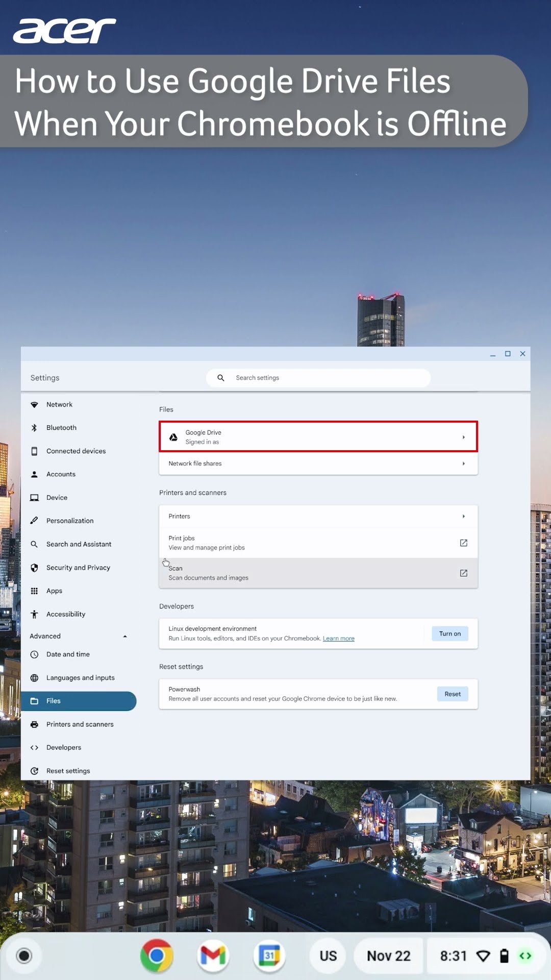Screen dimensions: 551x980
Task: Open Scan documents and images row
Action: coord(318,573)
